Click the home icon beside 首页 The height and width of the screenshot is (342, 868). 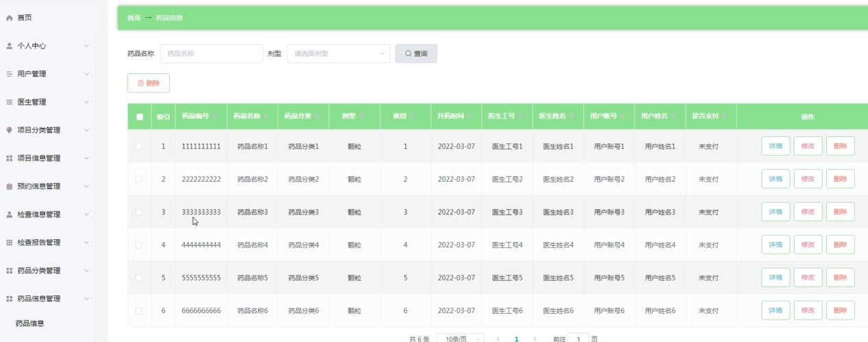[9, 18]
